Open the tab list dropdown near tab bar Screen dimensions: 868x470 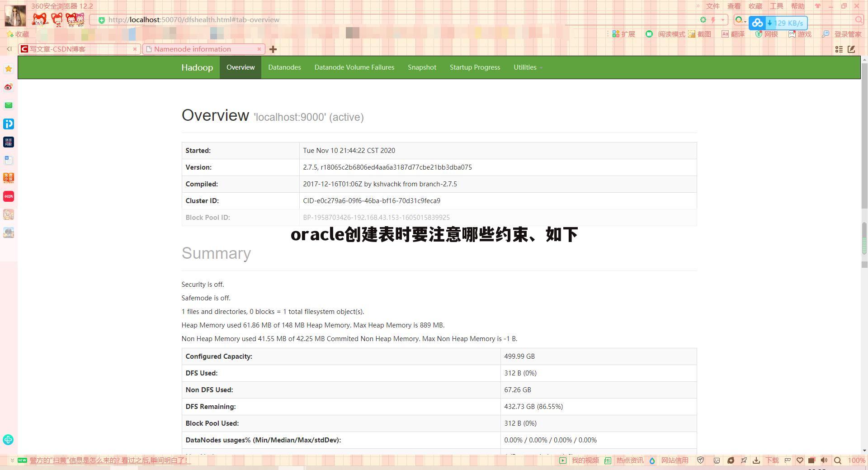(839, 49)
